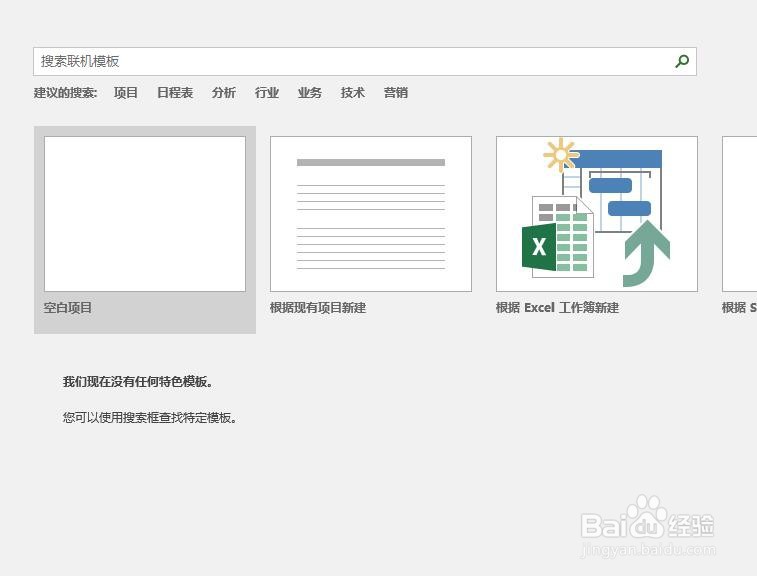Select the 空白项目 blank project thumbnail
The image size is (757, 576).
145,214
